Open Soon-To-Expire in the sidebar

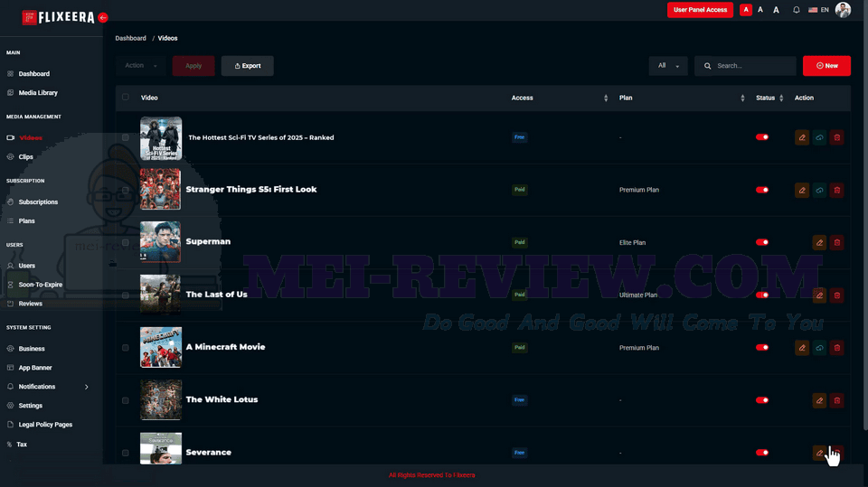click(41, 285)
